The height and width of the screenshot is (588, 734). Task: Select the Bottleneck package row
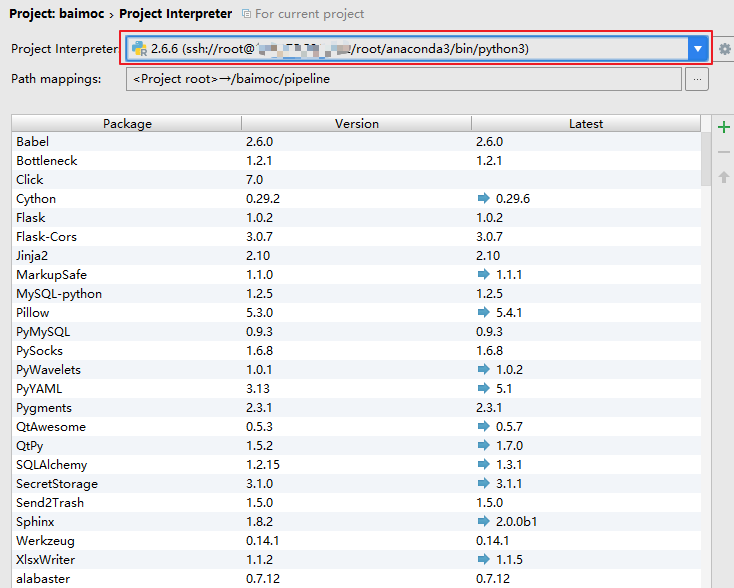(x=356, y=161)
